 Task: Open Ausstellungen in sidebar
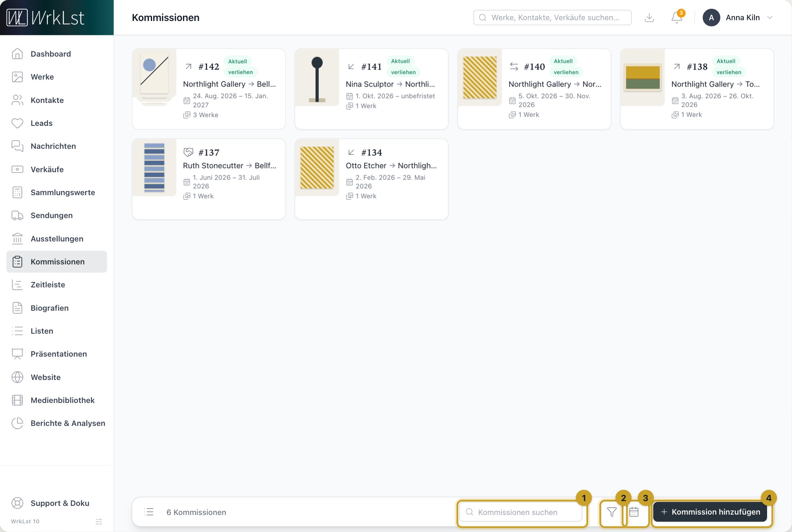(x=57, y=239)
